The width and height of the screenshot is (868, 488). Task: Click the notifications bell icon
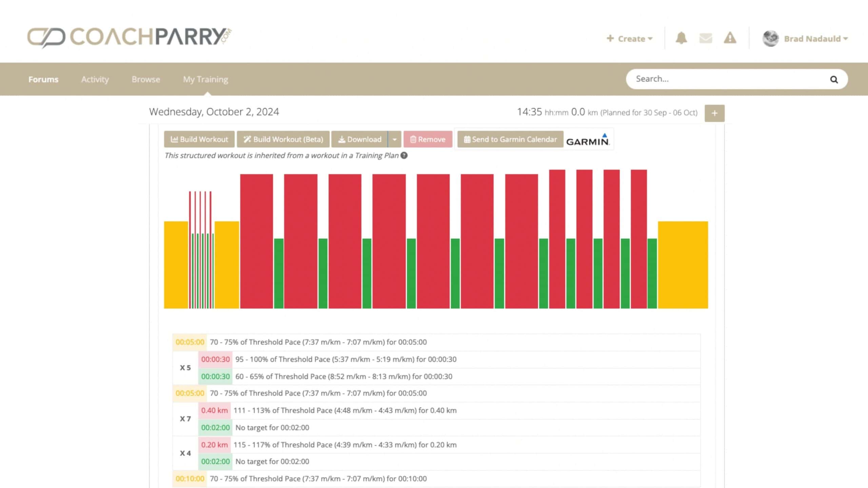point(681,38)
